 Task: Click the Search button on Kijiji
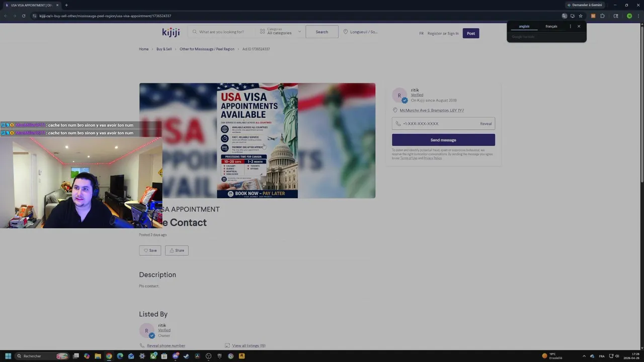(321, 32)
